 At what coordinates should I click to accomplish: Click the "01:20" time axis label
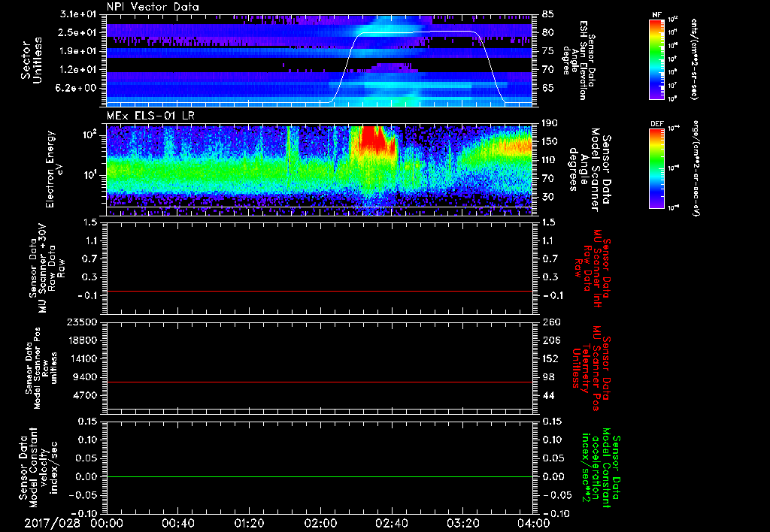[249, 523]
